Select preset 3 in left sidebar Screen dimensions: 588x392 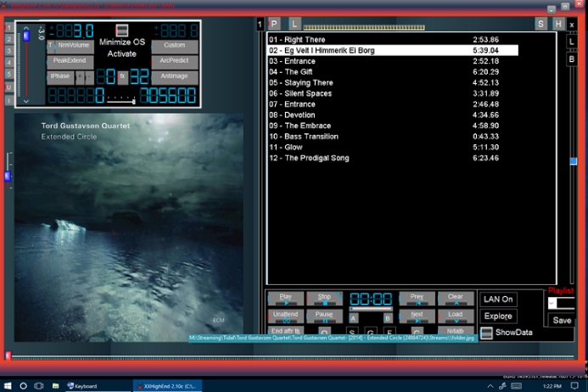point(9,51)
